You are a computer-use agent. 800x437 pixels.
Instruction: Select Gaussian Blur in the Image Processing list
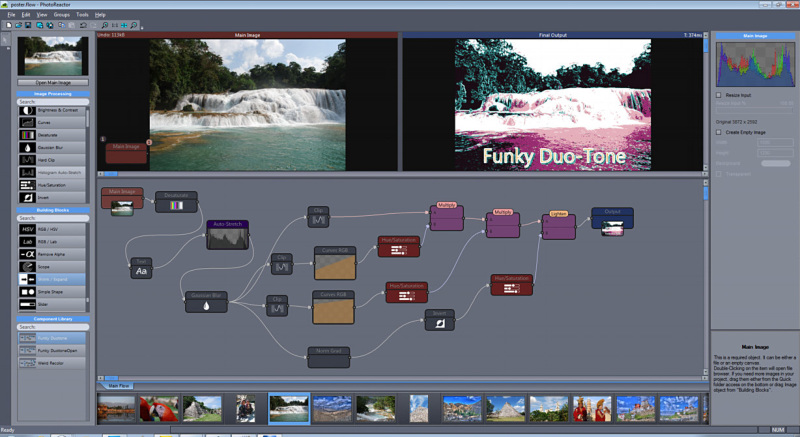pyautogui.click(x=52, y=147)
